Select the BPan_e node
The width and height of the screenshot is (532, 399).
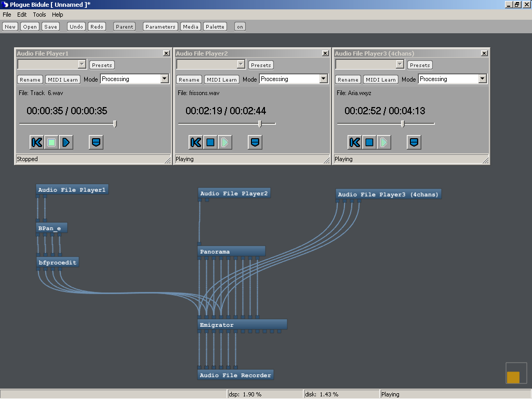point(51,228)
